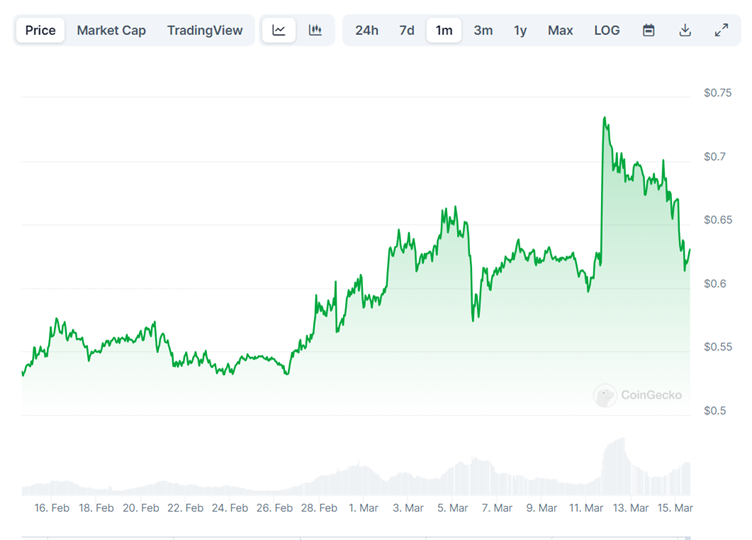
Task: Open the calendar date range picker
Action: pyautogui.click(x=648, y=30)
